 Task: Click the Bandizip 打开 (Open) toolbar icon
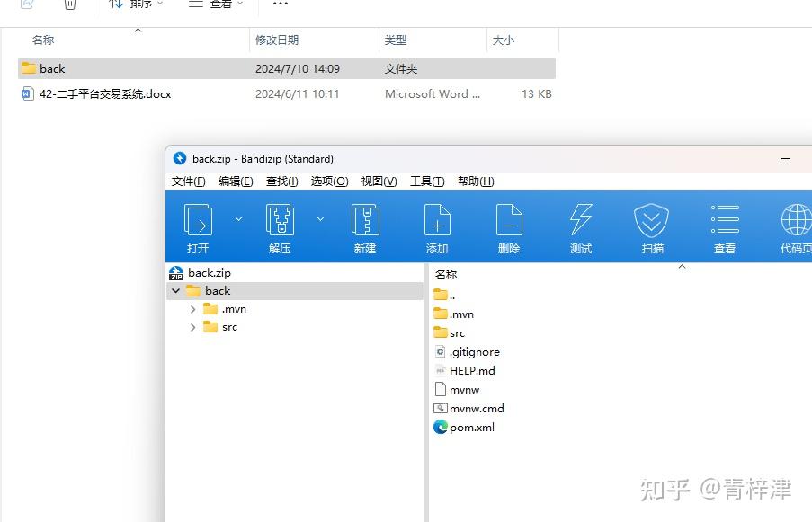(x=199, y=220)
